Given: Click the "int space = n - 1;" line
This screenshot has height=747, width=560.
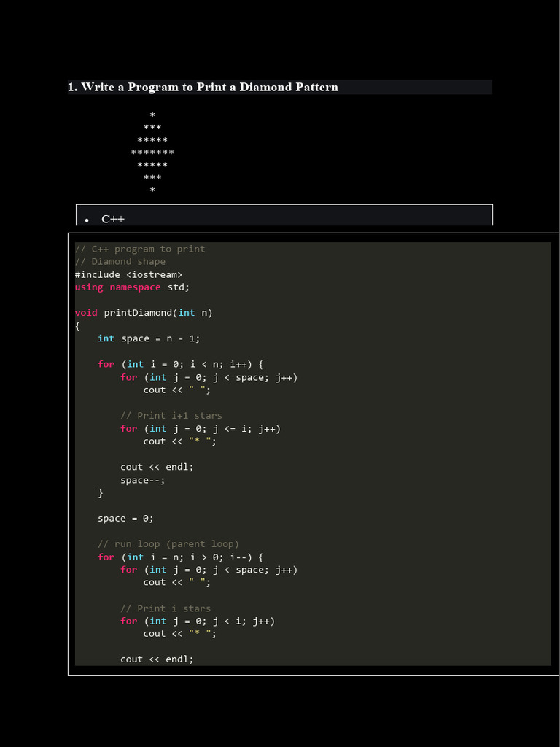Looking at the screenshot, I should pyautogui.click(x=149, y=338).
